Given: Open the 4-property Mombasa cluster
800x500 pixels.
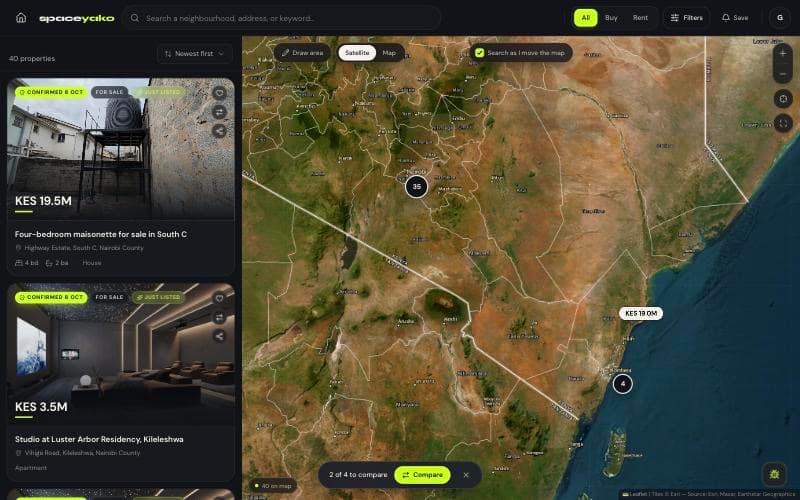Looking at the screenshot, I should [622, 384].
